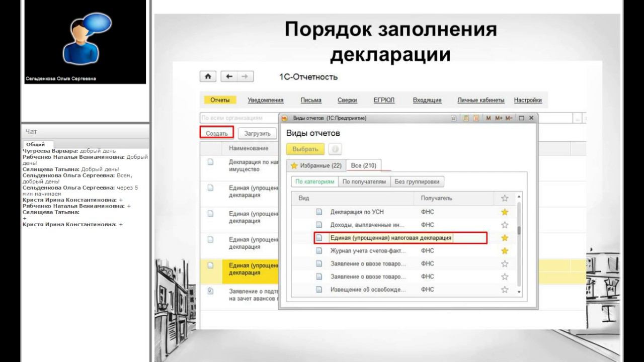Click the 1C logo icon in dialog title

click(x=284, y=118)
